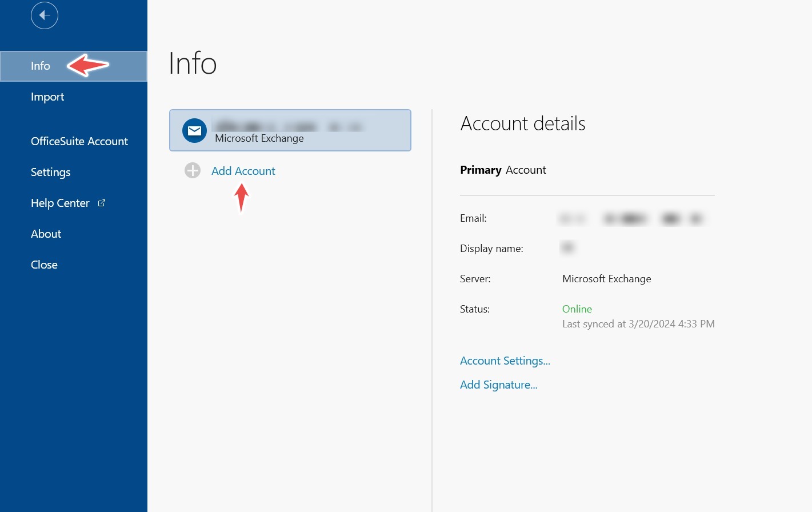Screen dimensions: 812x512
Task: Open Help Center from sidebar
Action: [x=60, y=203]
